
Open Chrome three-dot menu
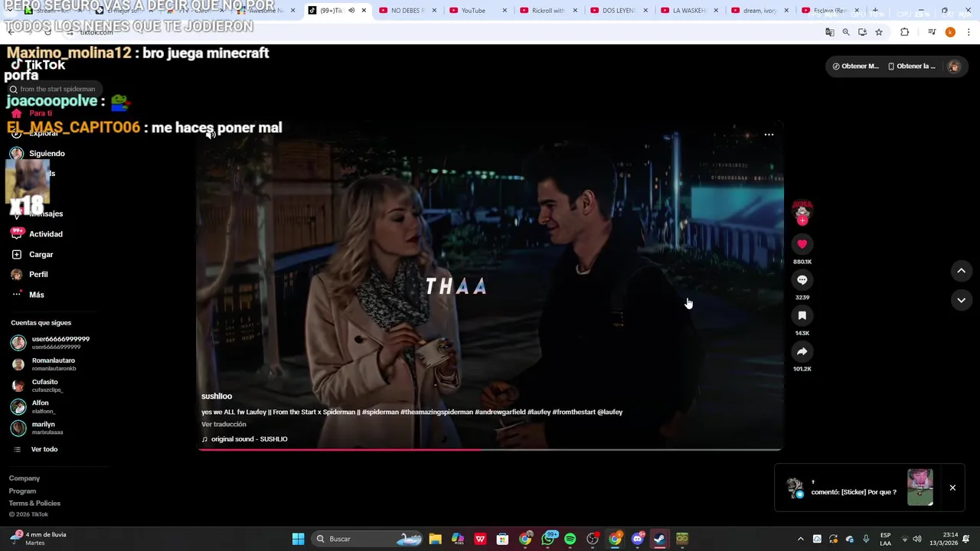pyautogui.click(x=969, y=32)
